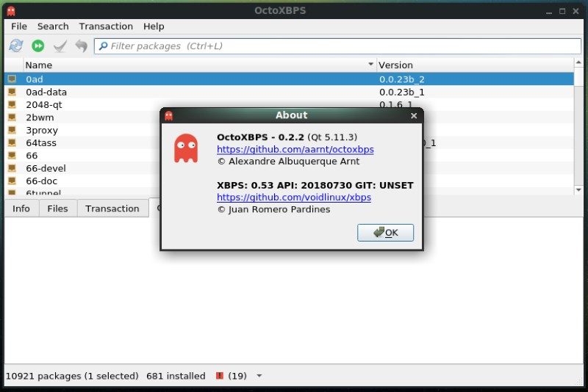Image resolution: width=588 pixels, height=392 pixels.
Task: Click the package list scrollbar down arrow
Action: [x=578, y=190]
